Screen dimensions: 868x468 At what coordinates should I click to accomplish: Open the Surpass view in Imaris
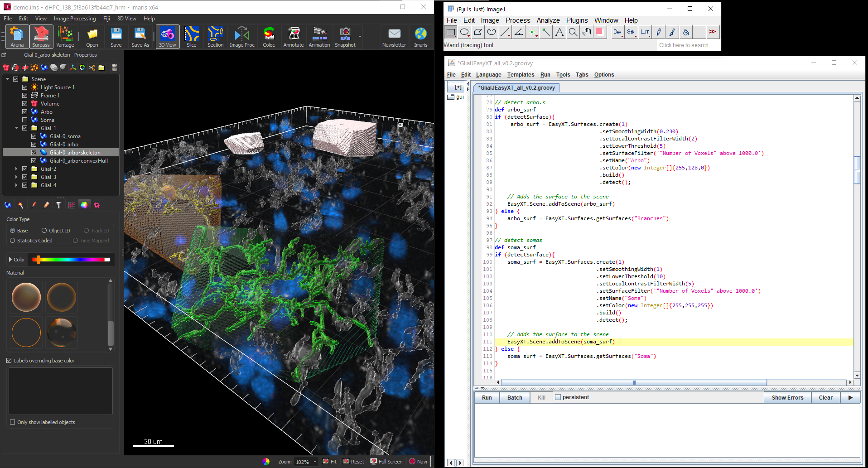coord(41,37)
